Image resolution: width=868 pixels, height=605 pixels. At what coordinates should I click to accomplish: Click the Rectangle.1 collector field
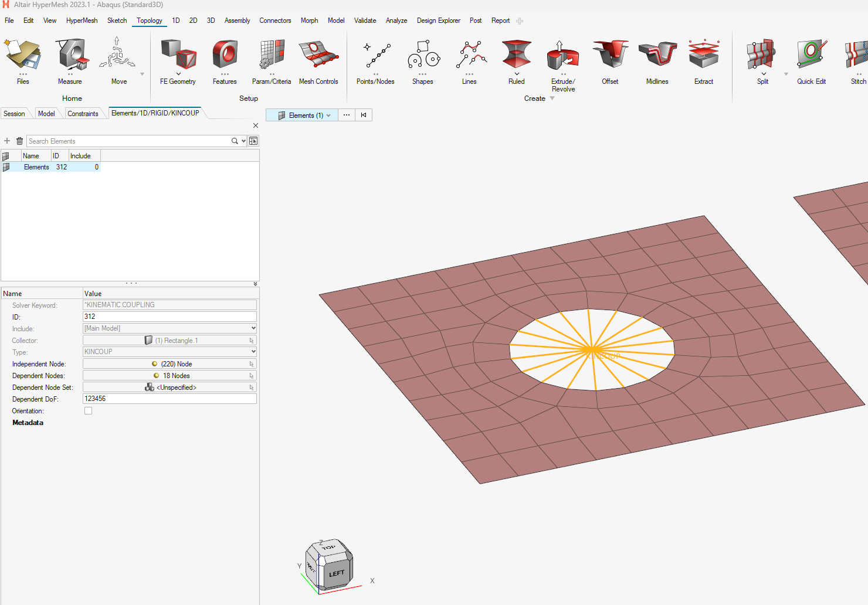pos(169,341)
